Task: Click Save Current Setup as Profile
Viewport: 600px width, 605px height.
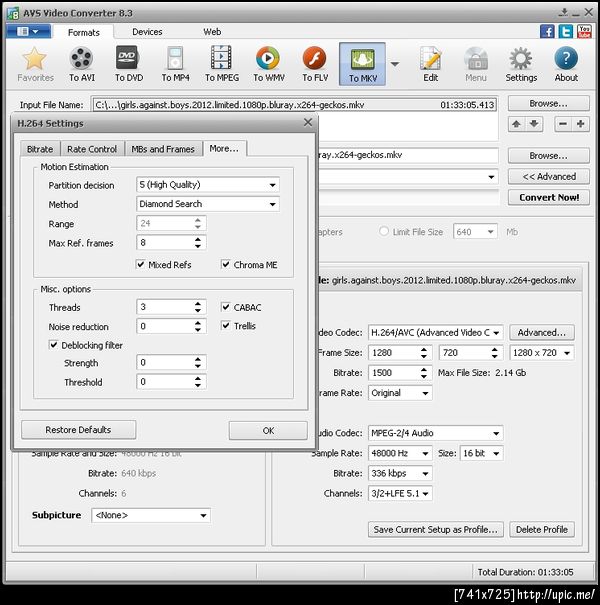Action: [436, 529]
